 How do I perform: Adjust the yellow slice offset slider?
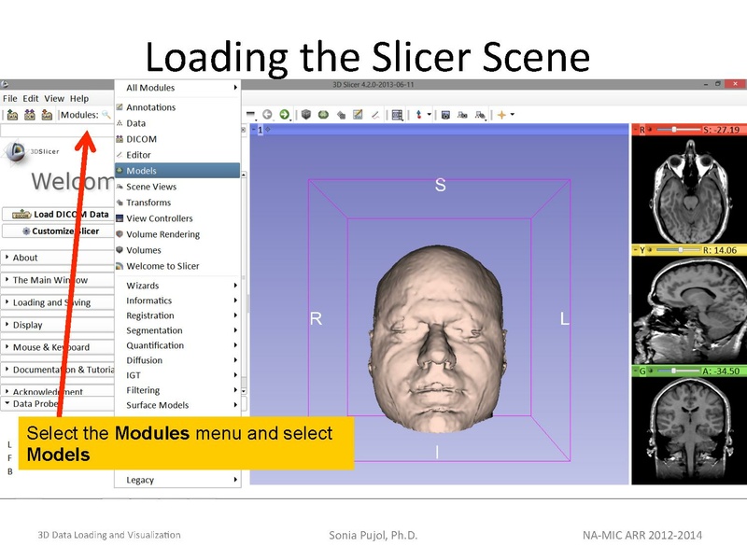679,250
